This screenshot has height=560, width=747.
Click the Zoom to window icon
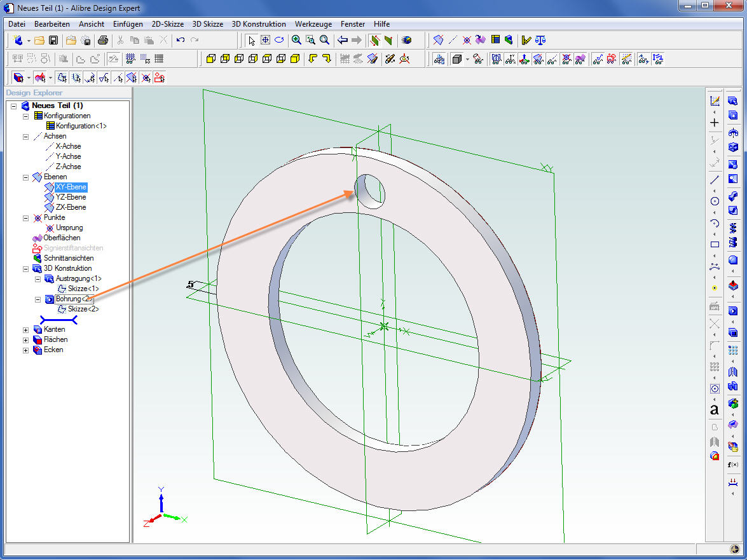tap(311, 40)
